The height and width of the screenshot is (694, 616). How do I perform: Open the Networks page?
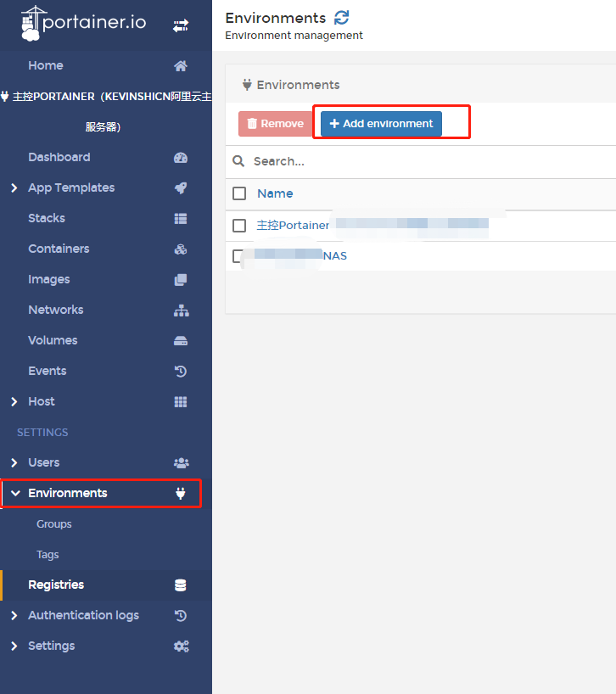[x=56, y=310]
